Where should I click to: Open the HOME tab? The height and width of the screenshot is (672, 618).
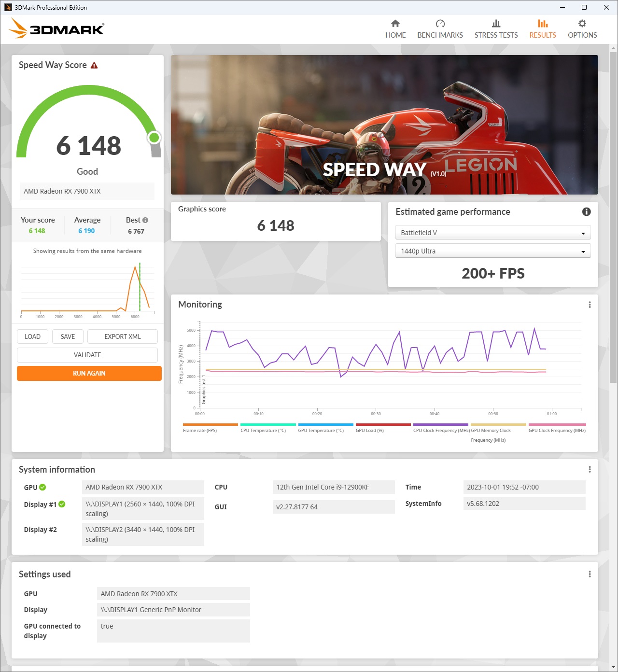[395, 29]
